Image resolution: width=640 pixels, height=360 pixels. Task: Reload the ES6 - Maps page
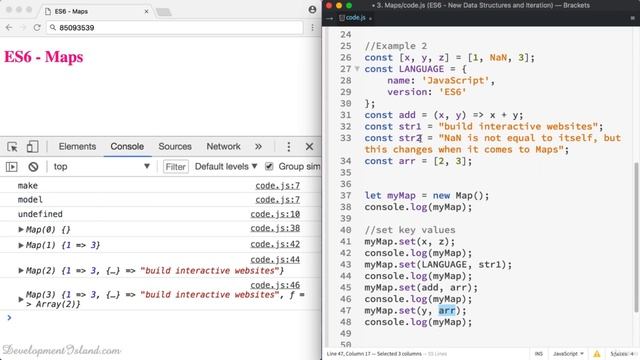point(37,27)
